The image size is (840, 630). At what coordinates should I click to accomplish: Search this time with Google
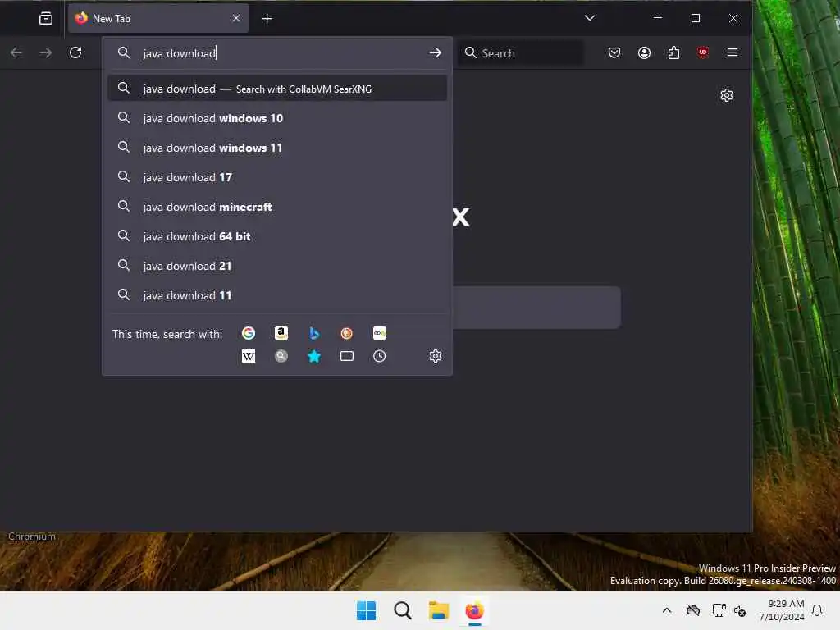(x=249, y=333)
